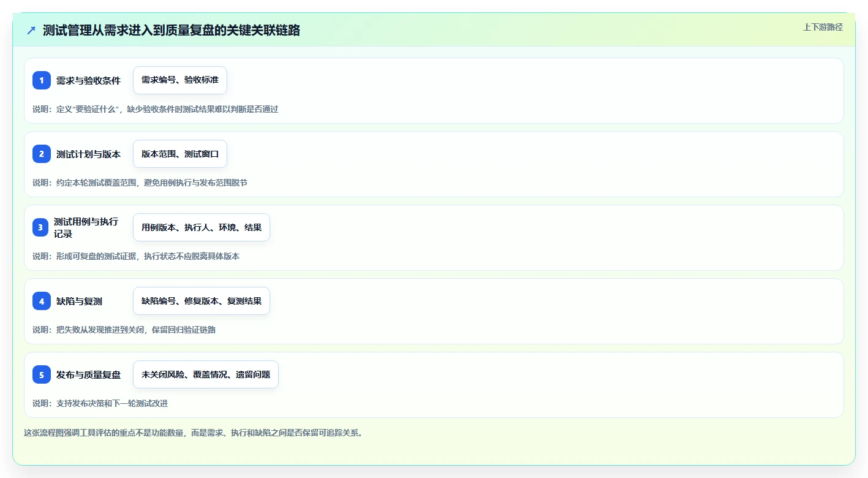This screenshot has width=868, height=478.
Task: Click the 测试计划与版本 step heading
Action: 88,154
